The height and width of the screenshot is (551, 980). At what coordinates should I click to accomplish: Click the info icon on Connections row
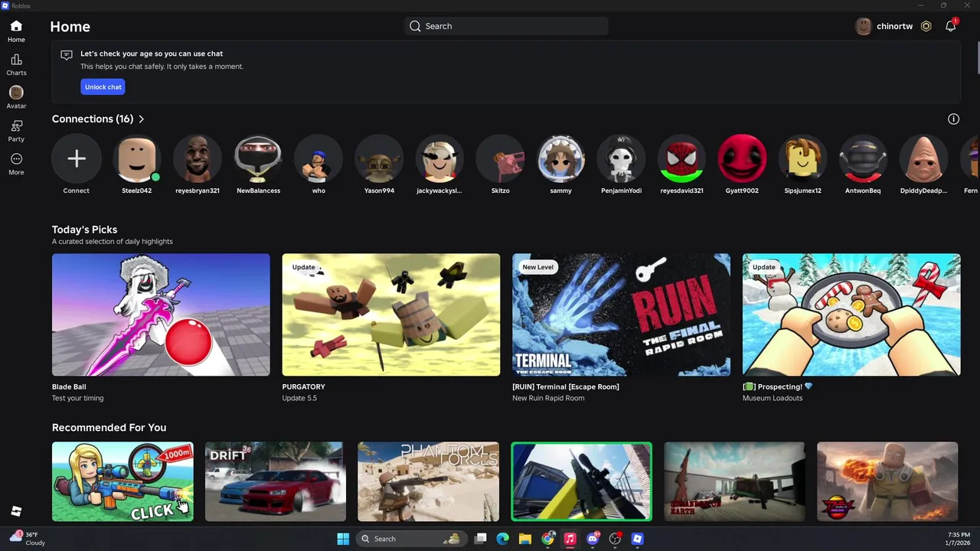953,119
